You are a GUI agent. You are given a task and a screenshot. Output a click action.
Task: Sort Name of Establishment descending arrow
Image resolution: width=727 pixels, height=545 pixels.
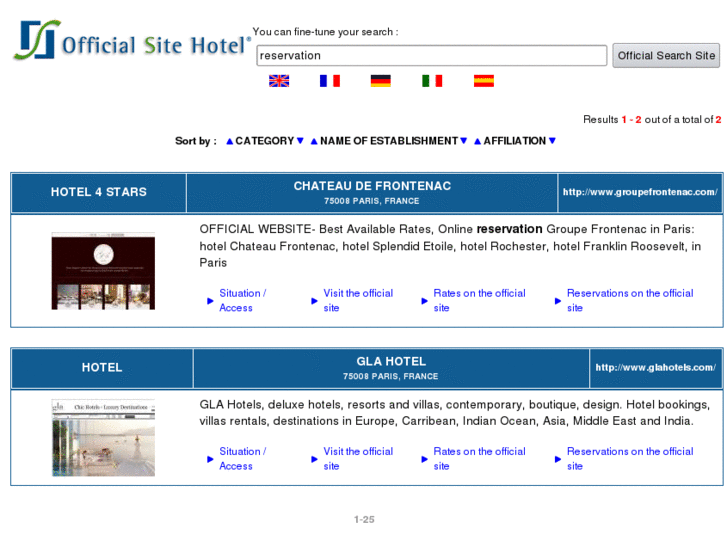(x=464, y=141)
